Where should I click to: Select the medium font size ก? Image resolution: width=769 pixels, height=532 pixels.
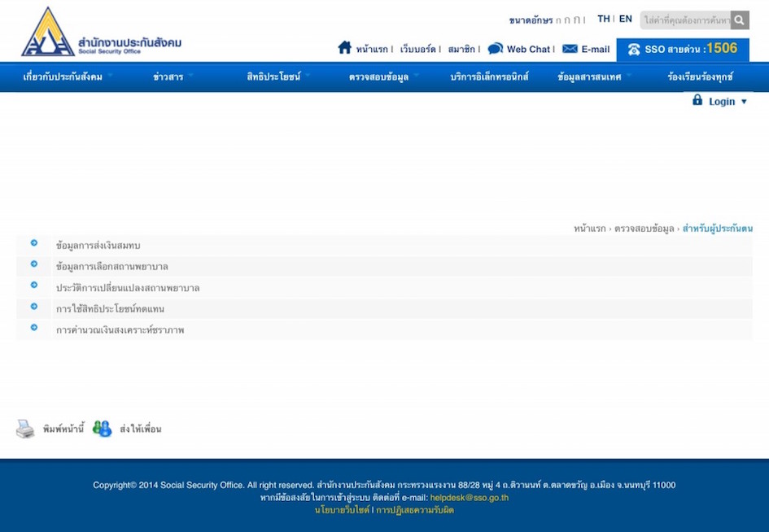567,20
